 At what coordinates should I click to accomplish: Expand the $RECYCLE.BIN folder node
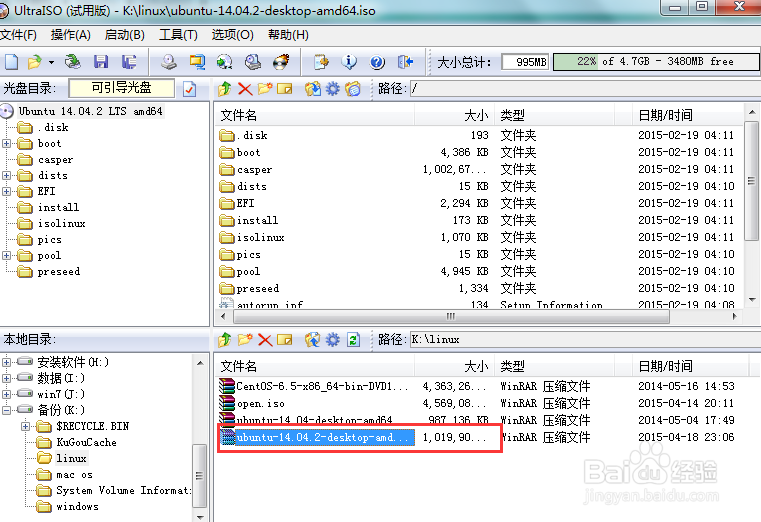pos(25,426)
